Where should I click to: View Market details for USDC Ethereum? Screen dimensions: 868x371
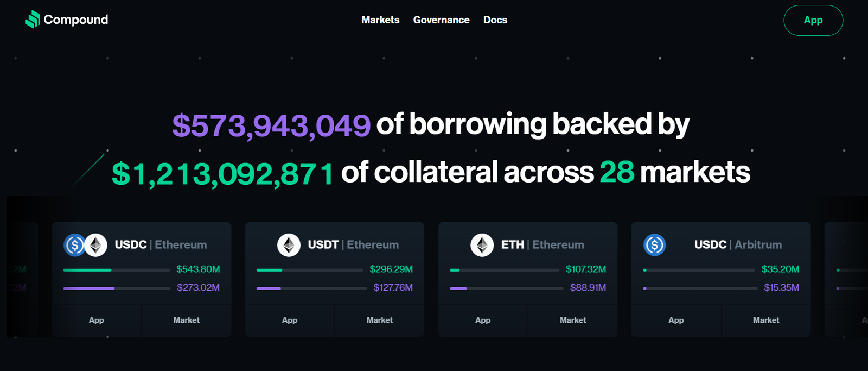186,320
